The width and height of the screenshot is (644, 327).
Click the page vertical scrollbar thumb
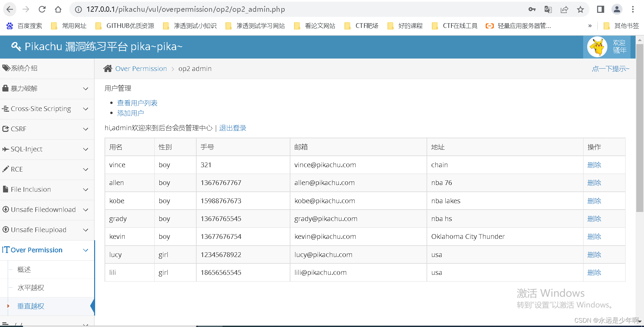640,128
